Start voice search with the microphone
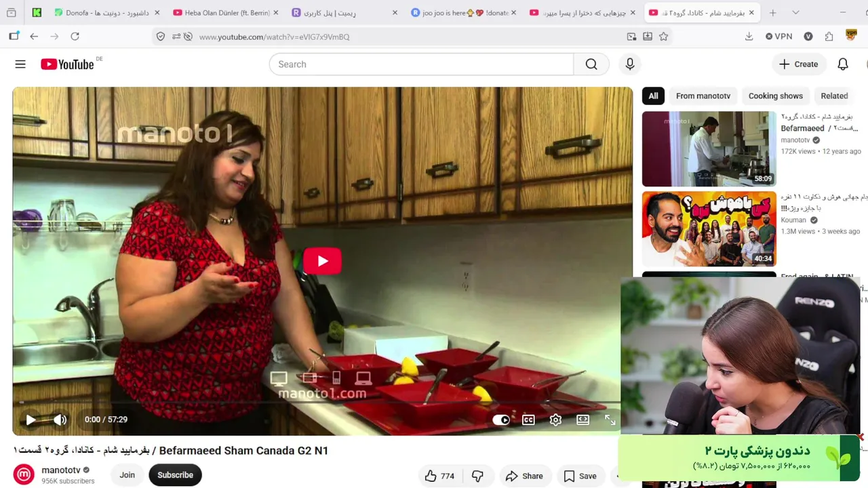The height and width of the screenshot is (488, 868). (x=630, y=64)
